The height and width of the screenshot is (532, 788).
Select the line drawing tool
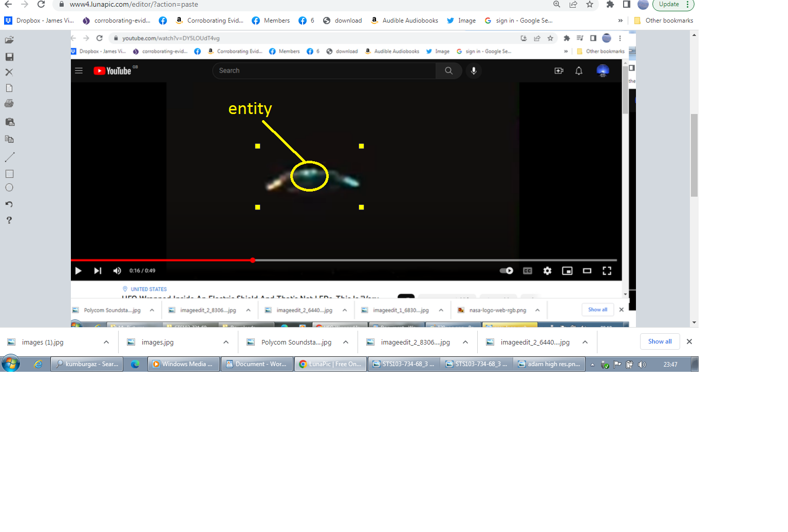pyautogui.click(x=9, y=157)
